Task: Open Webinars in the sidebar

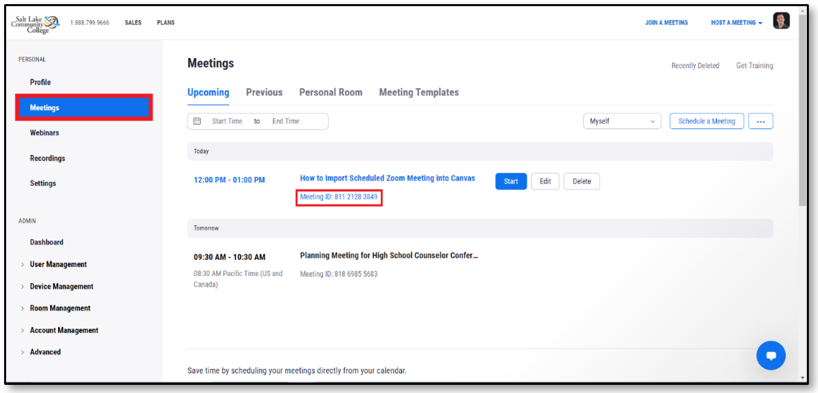Action: tap(44, 133)
